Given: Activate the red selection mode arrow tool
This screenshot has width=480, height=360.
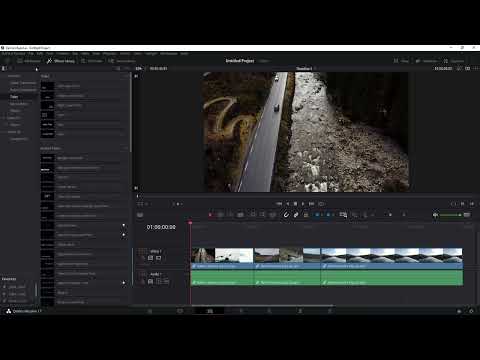Looking at the screenshot, I should pos(210,215).
